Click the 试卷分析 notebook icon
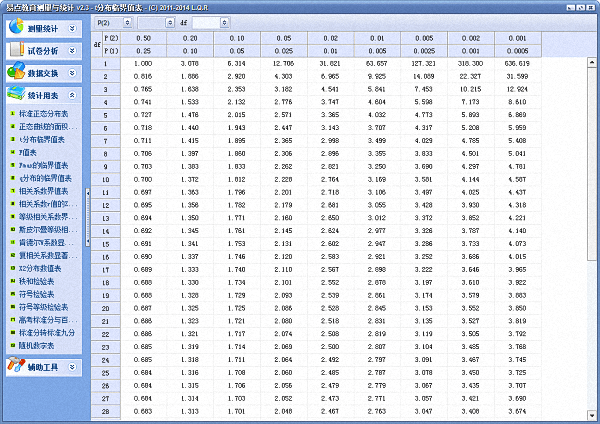 point(17,48)
